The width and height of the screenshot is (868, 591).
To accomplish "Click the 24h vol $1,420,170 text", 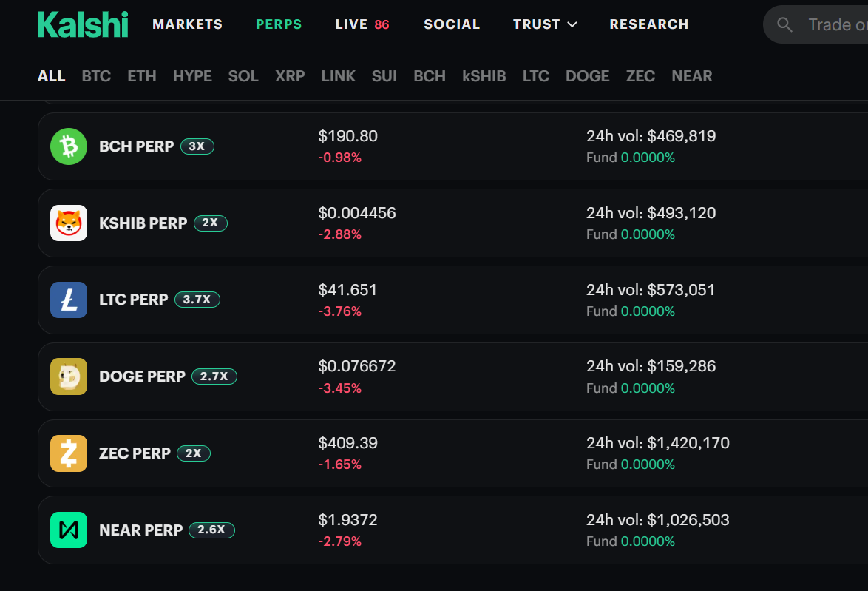I will (657, 443).
